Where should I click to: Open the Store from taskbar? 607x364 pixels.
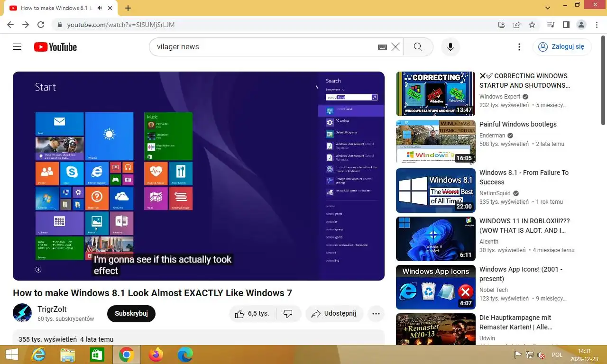[97, 355]
